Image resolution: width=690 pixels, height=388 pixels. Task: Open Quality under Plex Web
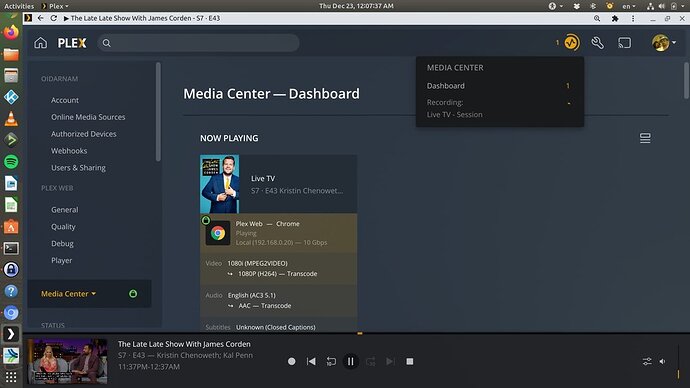pos(63,227)
